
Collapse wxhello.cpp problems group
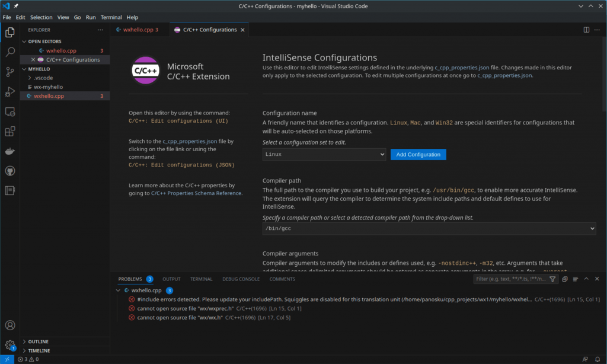point(118,290)
